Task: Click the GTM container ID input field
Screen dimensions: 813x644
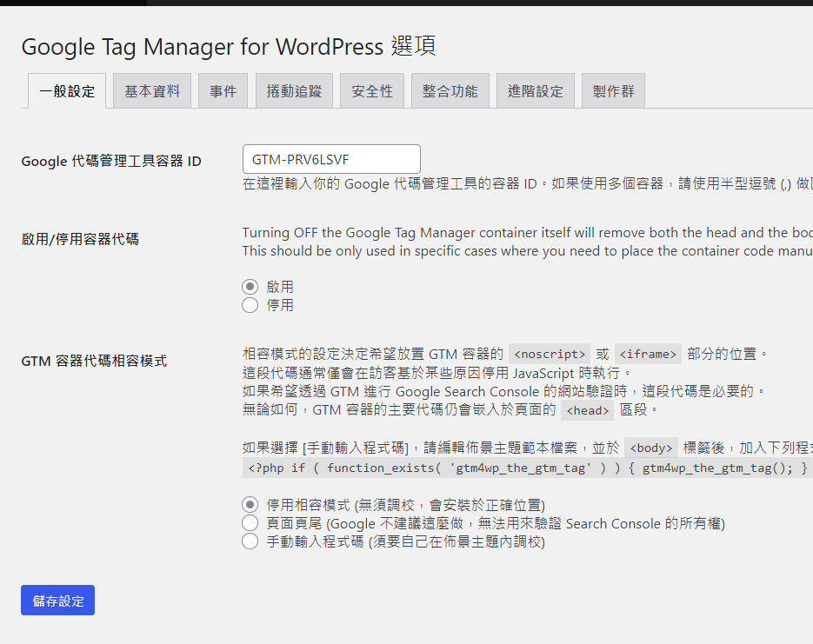Action: coord(331,159)
